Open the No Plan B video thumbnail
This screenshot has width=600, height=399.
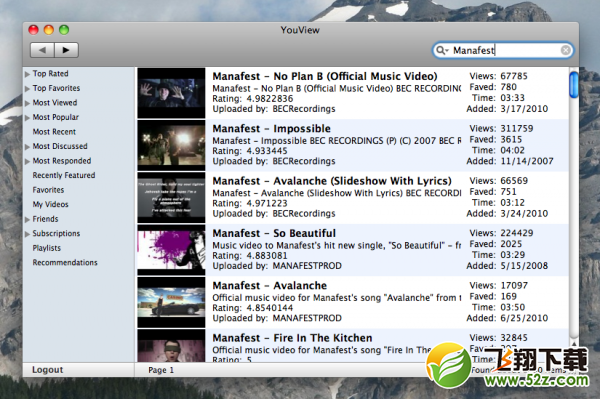[x=171, y=93]
